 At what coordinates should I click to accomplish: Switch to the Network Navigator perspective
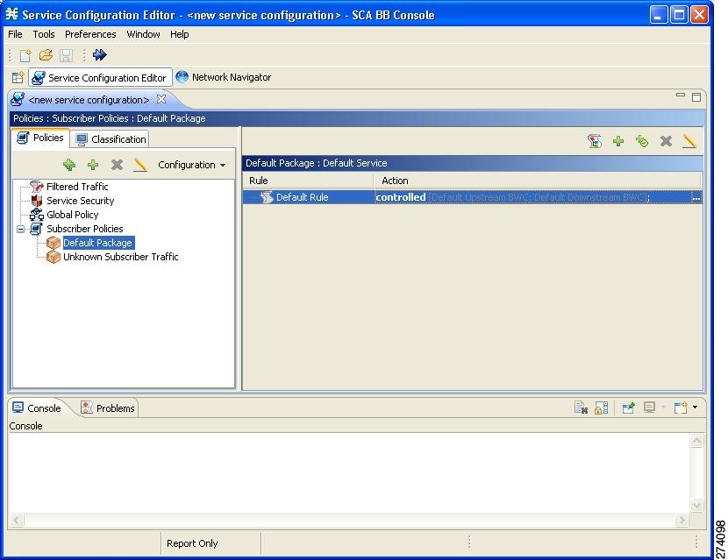click(x=224, y=77)
